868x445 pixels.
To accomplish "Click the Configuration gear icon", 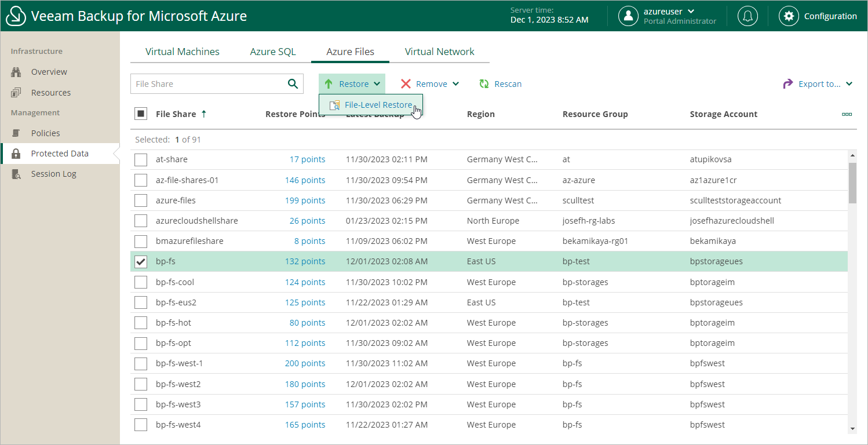I will 789,16.
